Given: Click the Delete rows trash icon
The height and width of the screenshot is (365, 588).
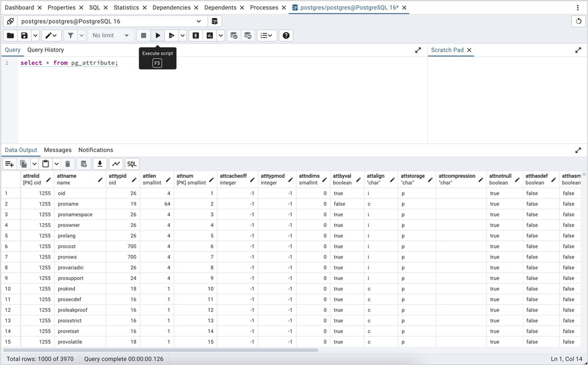Looking at the screenshot, I should [67, 164].
